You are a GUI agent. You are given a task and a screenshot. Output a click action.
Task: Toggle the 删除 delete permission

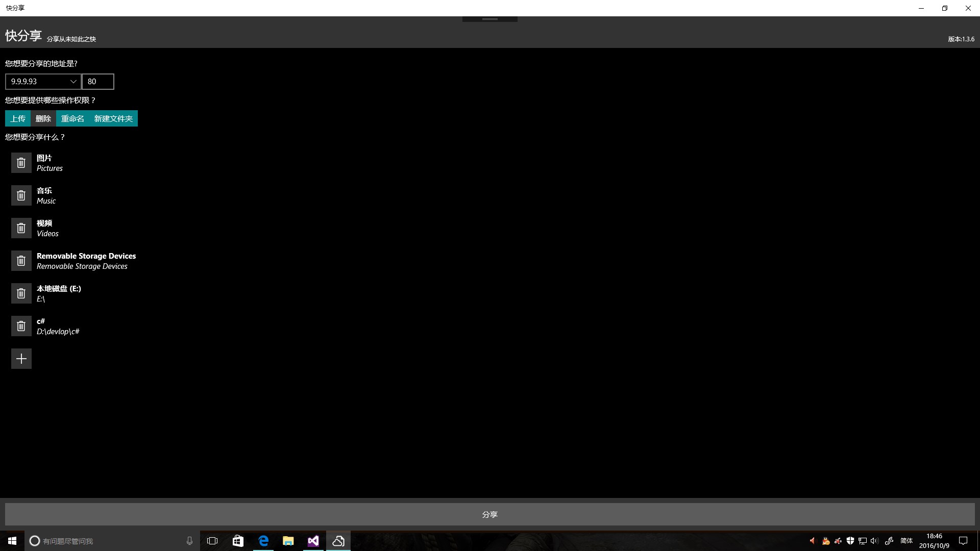(43, 118)
